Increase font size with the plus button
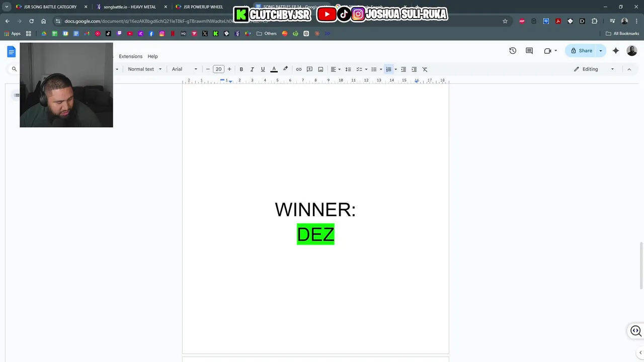 pos(229,69)
